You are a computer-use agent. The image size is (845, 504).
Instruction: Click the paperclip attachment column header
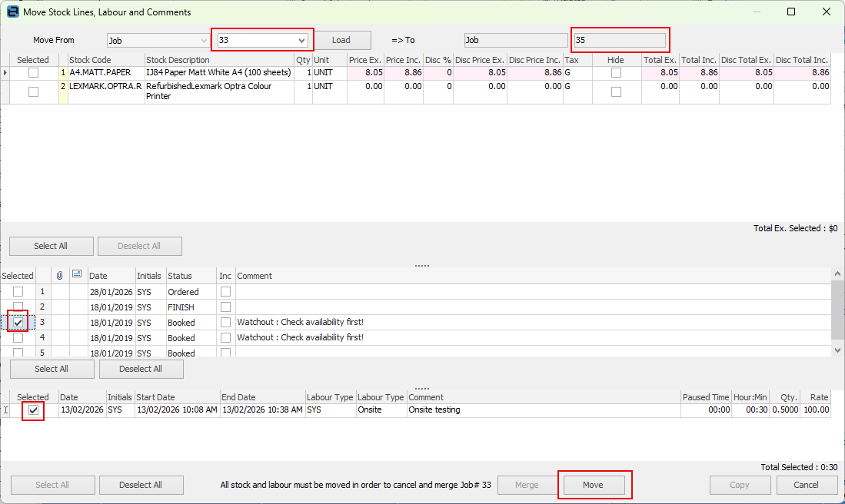point(60,275)
